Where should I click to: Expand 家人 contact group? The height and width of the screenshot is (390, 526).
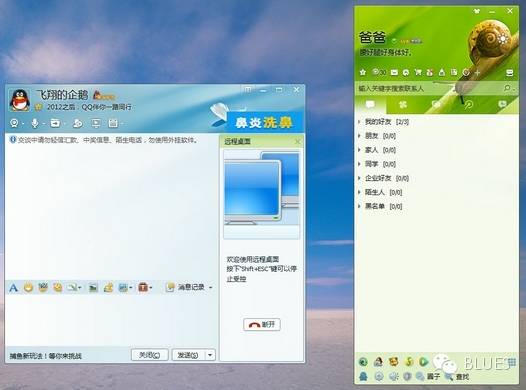point(359,150)
